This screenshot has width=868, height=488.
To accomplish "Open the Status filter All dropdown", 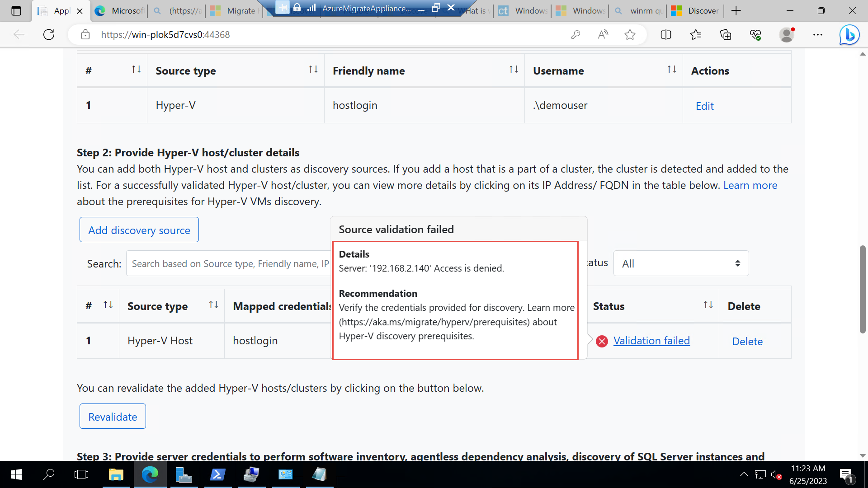I will pyautogui.click(x=681, y=263).
